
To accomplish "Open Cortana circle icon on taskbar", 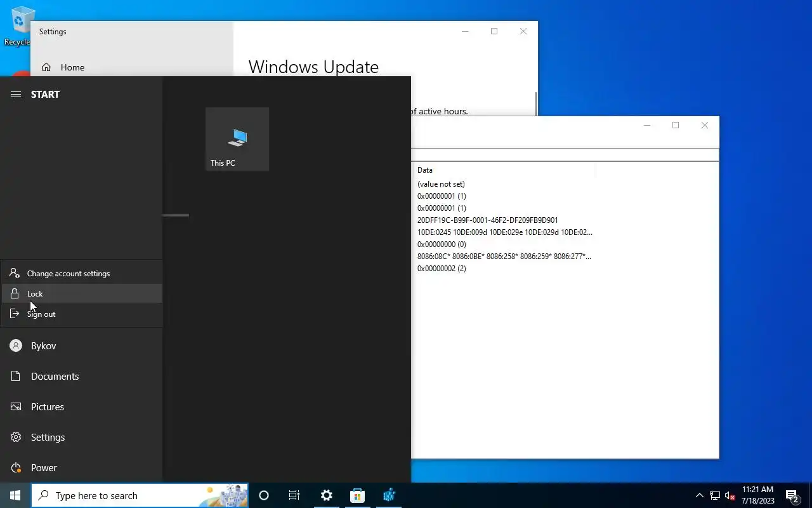I will pyautogui.click(x=264, y=495).
